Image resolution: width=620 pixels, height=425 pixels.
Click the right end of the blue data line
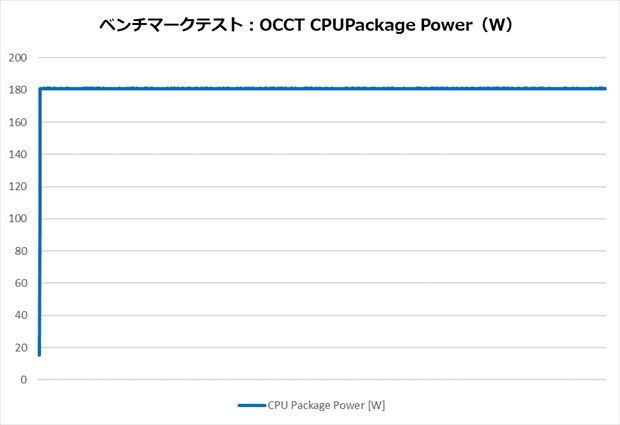tap(605, 89)
